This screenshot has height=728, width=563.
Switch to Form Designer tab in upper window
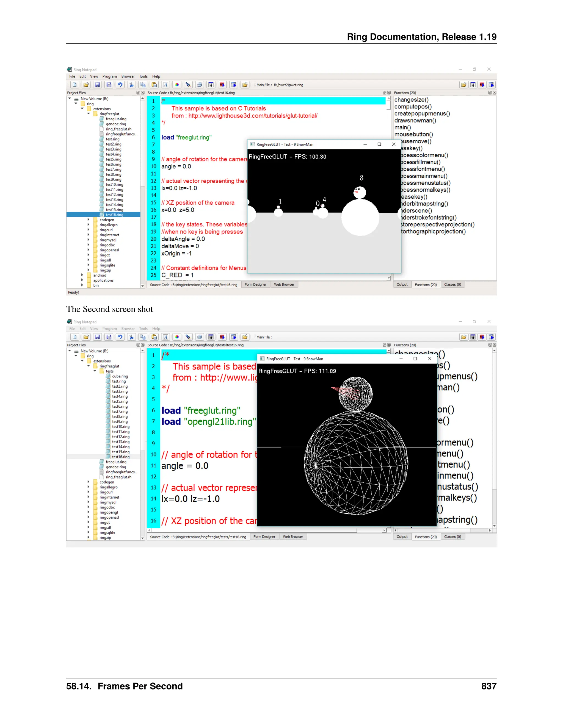click(255, 285)
